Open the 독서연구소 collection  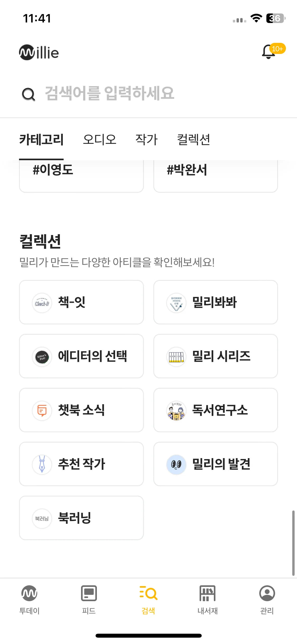tap(216, 410)
